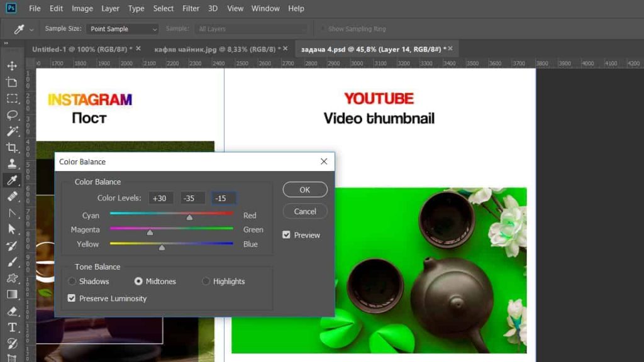
Task: Toggle Preserve Luminosity checkbox
Action: click(72, 298)
